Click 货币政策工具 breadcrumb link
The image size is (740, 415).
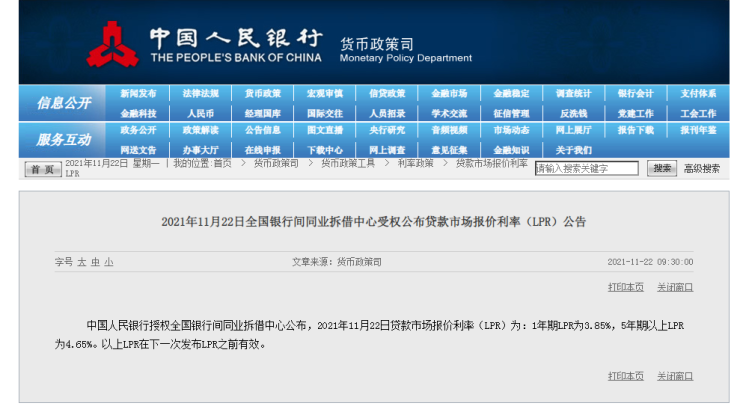(x=348, y=163)
